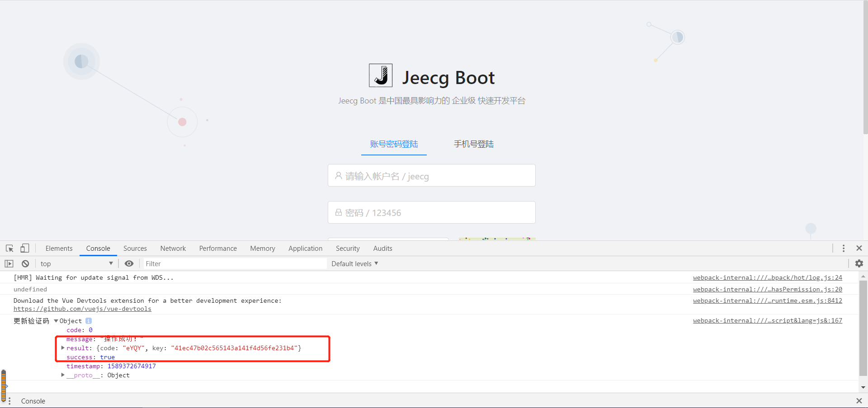This screenshot has height=408, width=868.
Task: Collapse the logged Object in console
Action: 55,321
